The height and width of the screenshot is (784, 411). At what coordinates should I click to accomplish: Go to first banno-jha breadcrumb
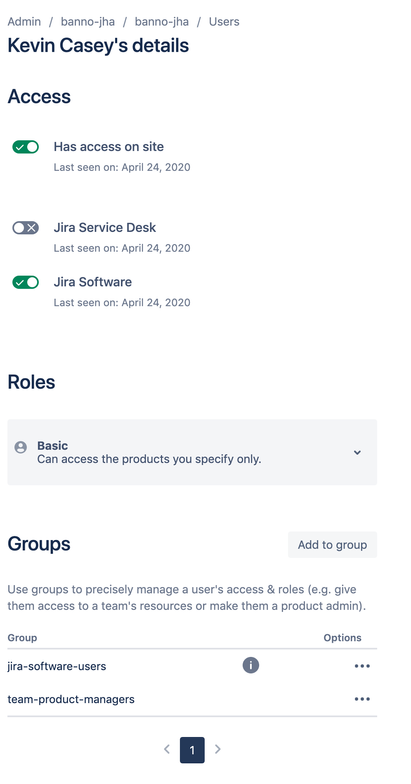(88, 22)
